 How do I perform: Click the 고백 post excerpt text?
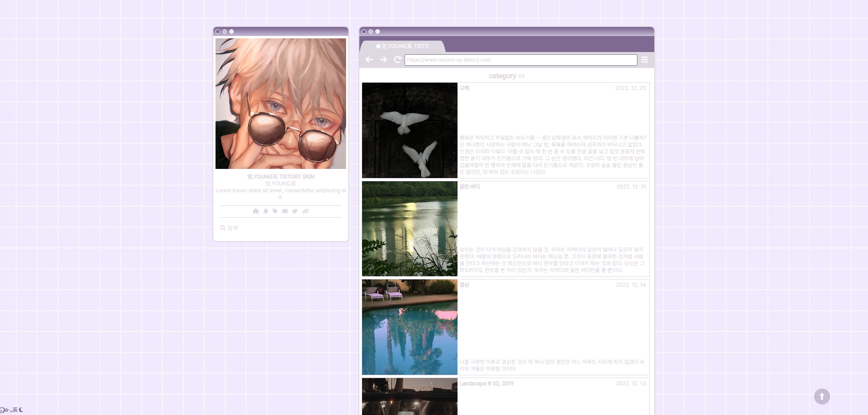(553, 155)
